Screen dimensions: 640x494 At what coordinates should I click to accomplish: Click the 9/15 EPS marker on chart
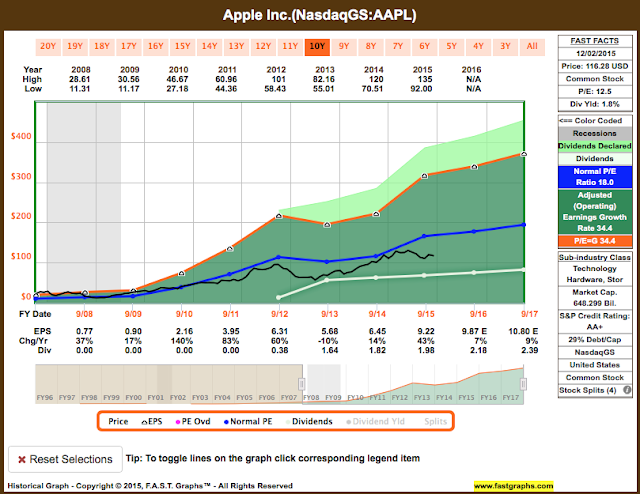pyautogui.click(x=424, y=176)
